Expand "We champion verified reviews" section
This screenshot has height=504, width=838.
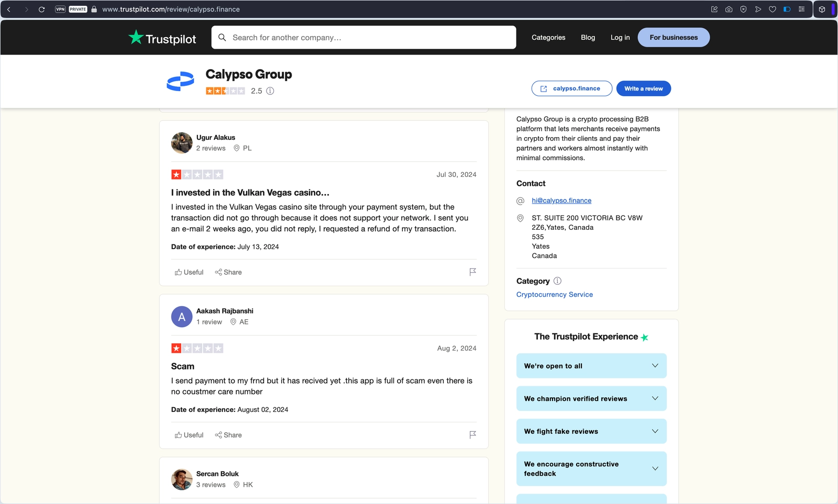tap(591, 399)
